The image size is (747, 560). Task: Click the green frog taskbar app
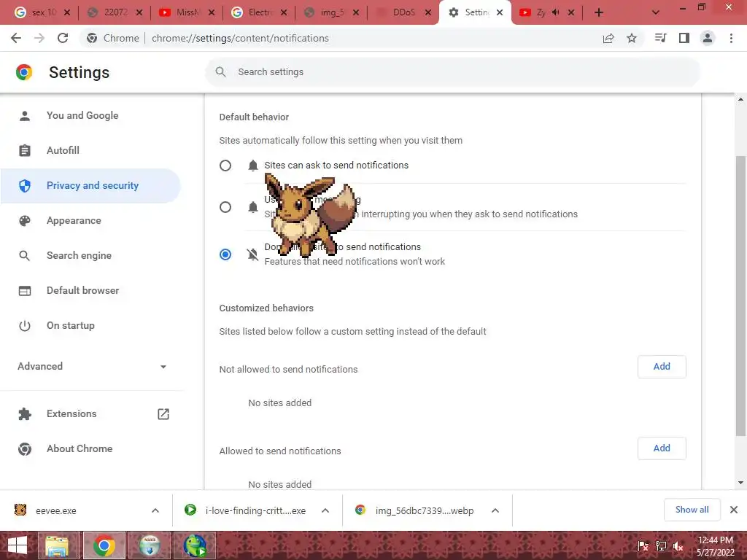[x=195, y=545]
